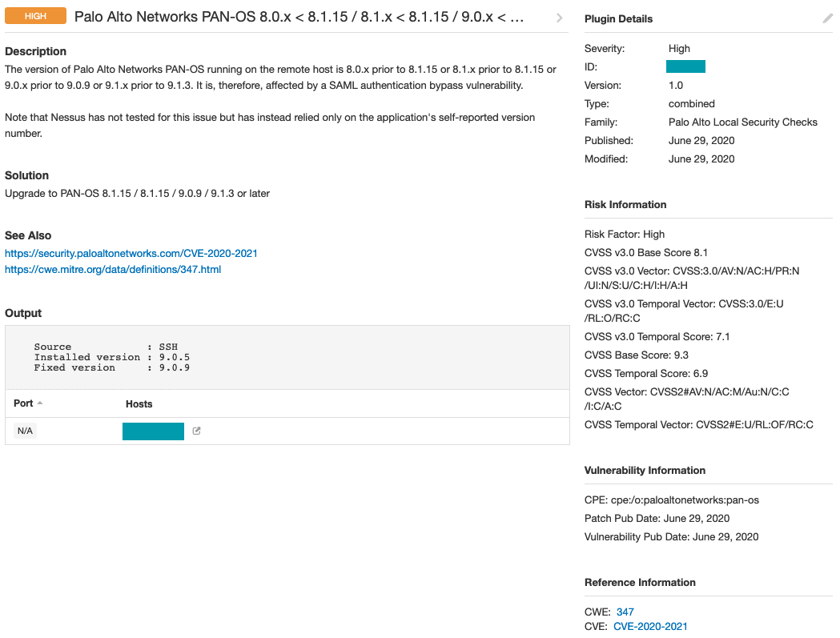This screenshot has width=840, height=638.
Task: Click the Severity value 'High'
Action: click(x=679, y=48)
